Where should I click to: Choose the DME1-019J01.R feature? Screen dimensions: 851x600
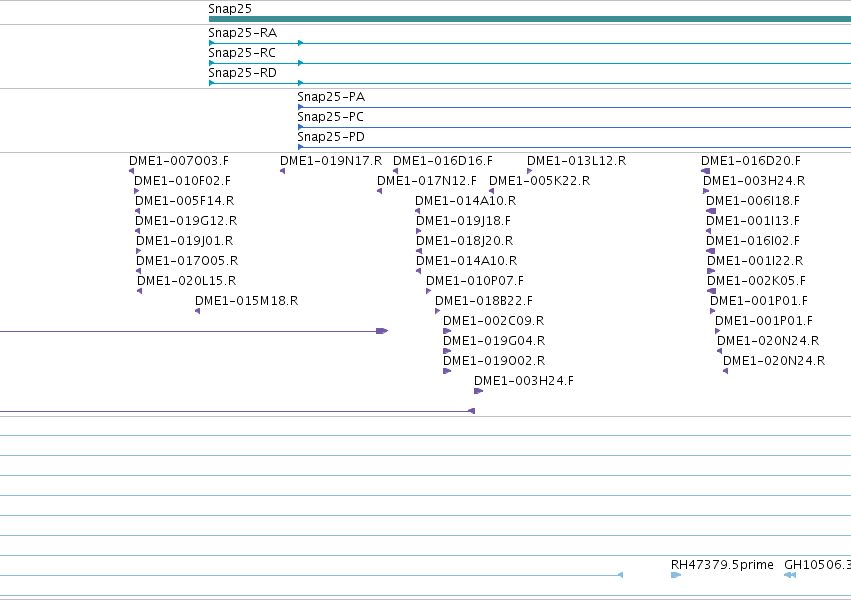185,241
